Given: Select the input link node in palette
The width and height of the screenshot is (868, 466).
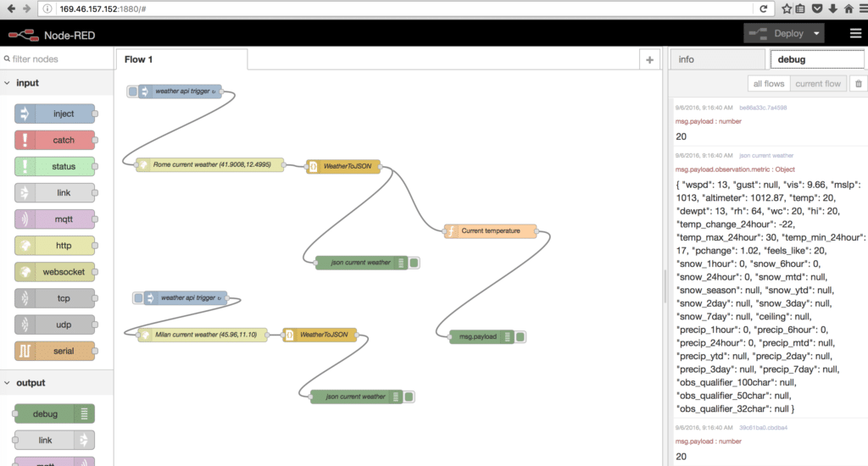Looking at the screenshot, I should [55, 192].
